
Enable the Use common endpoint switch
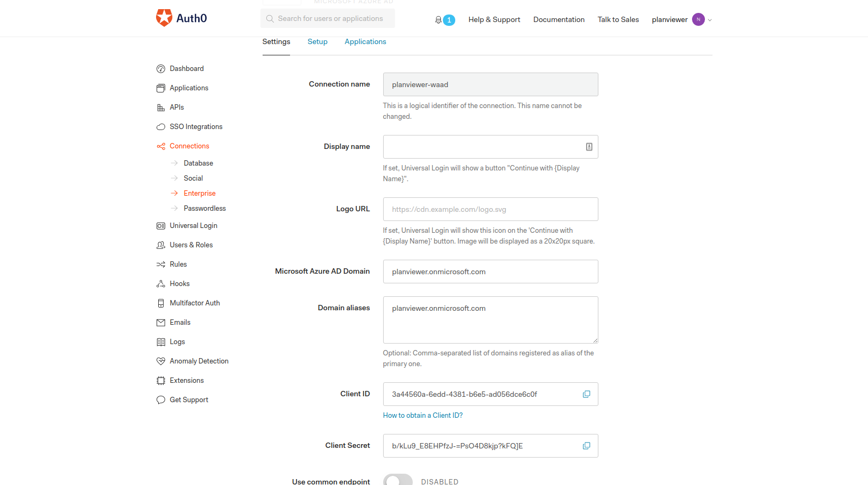[398, 480]
